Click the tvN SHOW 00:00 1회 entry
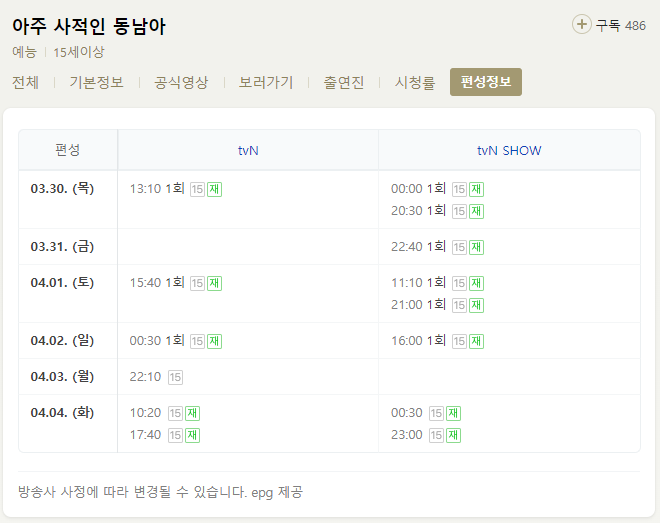 point(437,189)
